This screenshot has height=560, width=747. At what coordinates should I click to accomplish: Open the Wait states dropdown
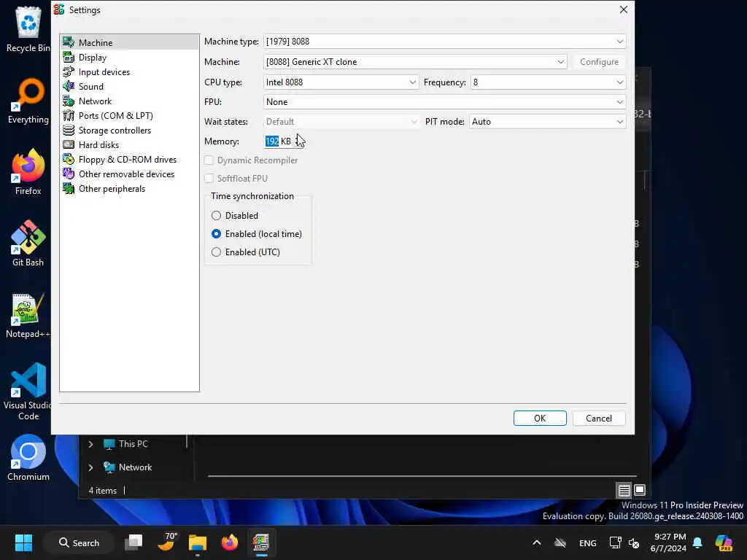341,122
